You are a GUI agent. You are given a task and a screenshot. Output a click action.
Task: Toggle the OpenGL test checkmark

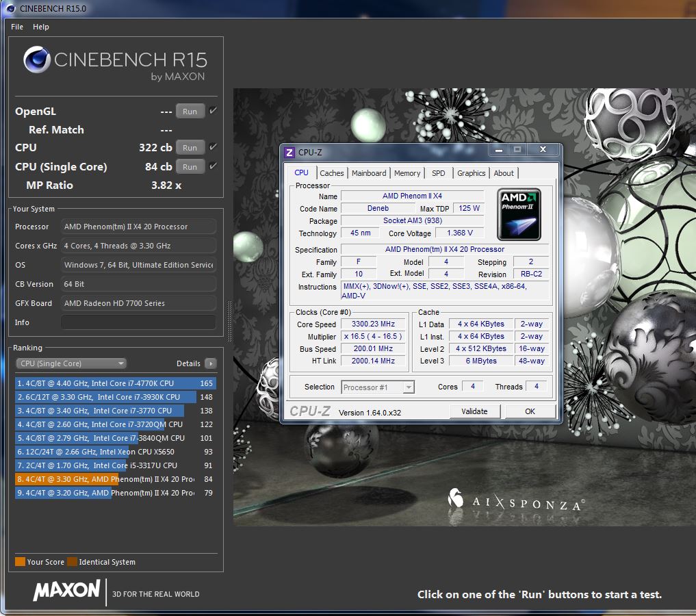pyautogui.click(x=213, y=110)
